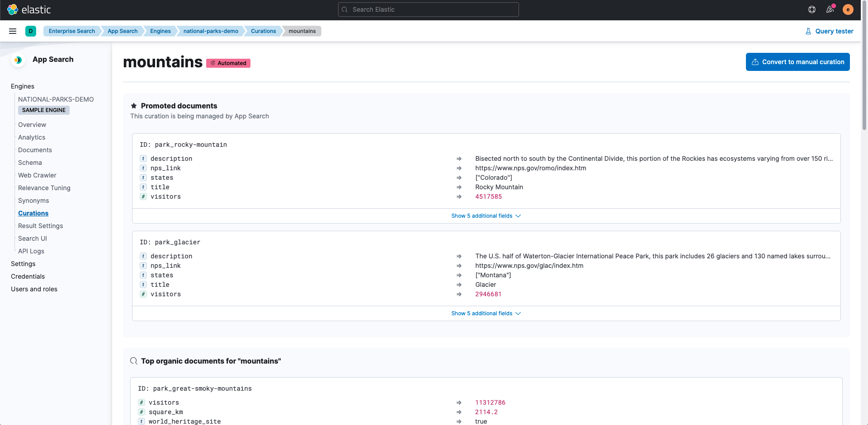Open Synonyms in the sidebar
Screen dimensions: 868x425
pyautogui.click(x=33, y=201)
